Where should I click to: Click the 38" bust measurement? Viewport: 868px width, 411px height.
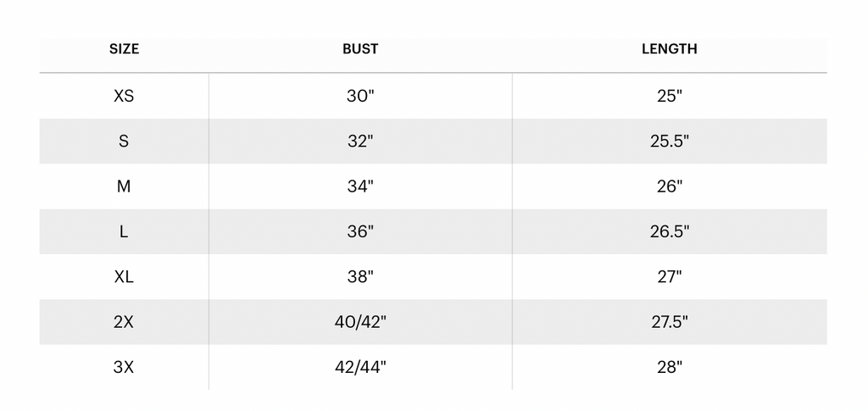(x=360, y=277)
